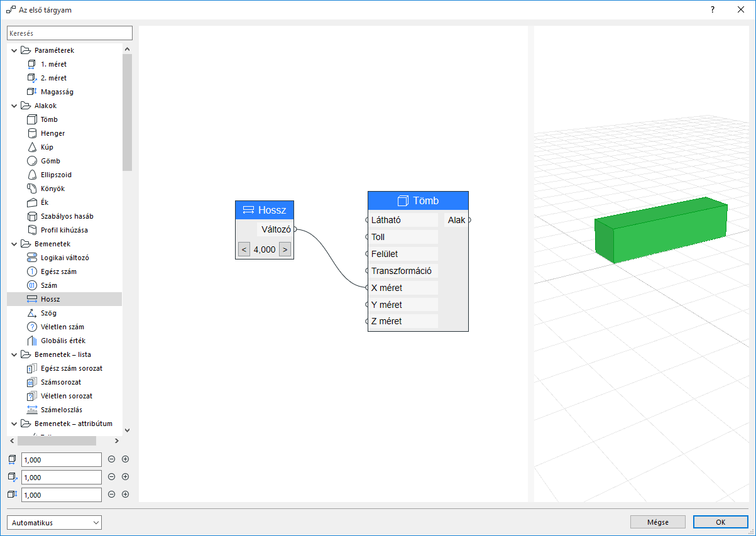
Task: Increase the 4,000 value on the Hossz node
Action: pyautogui.click(x=285, y=249)
